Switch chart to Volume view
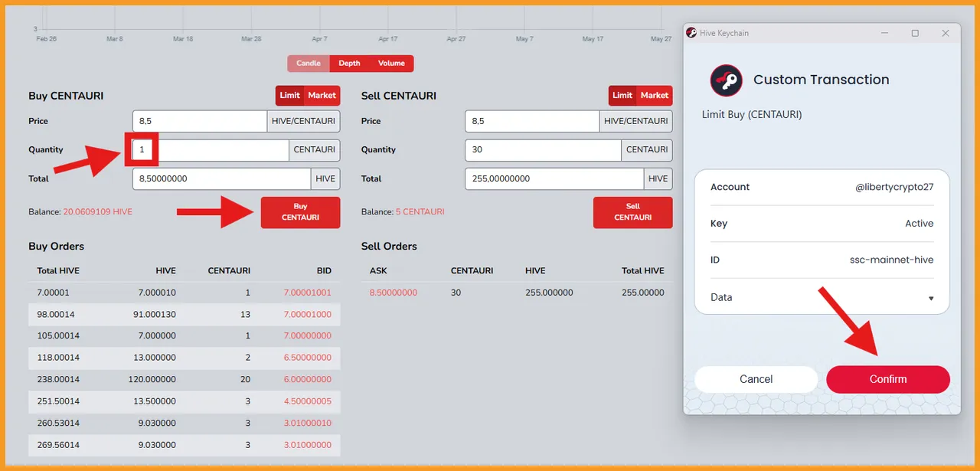The image size is (980, 471). coord(391,64)
